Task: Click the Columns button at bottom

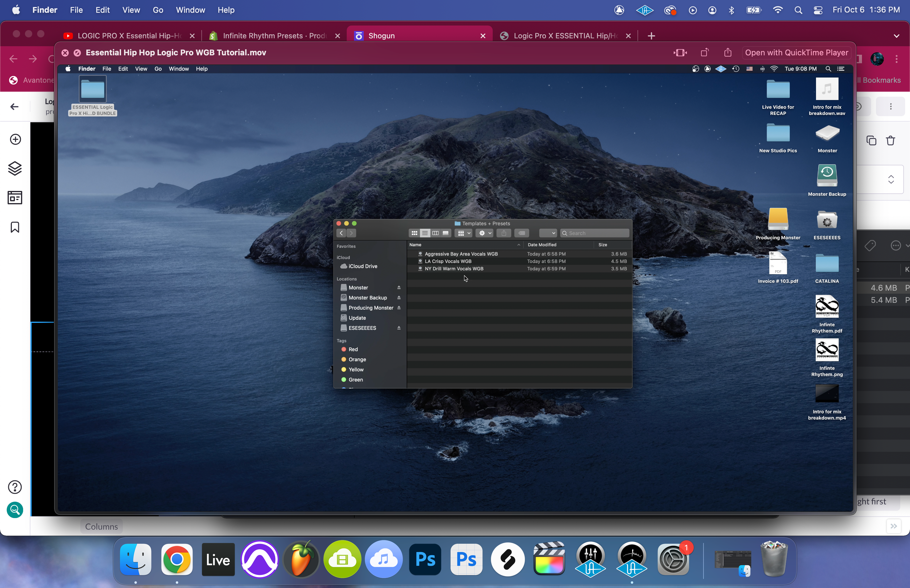Action: (101, 527)
